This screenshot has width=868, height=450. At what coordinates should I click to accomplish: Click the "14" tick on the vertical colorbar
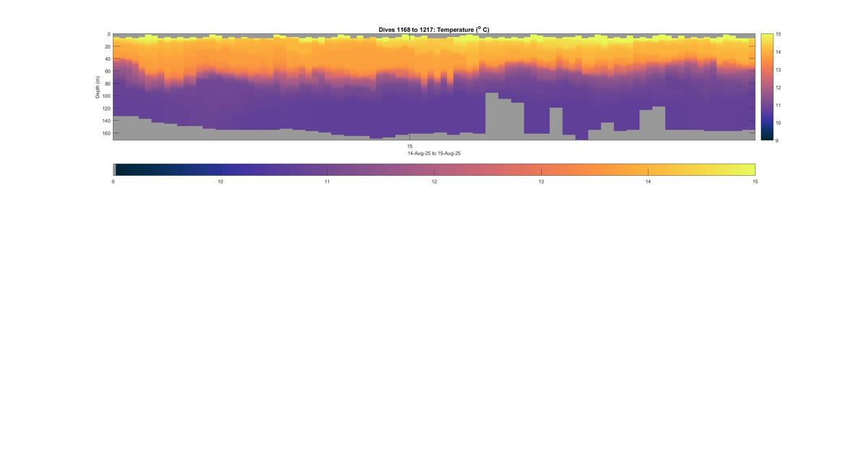coord(778,52)
